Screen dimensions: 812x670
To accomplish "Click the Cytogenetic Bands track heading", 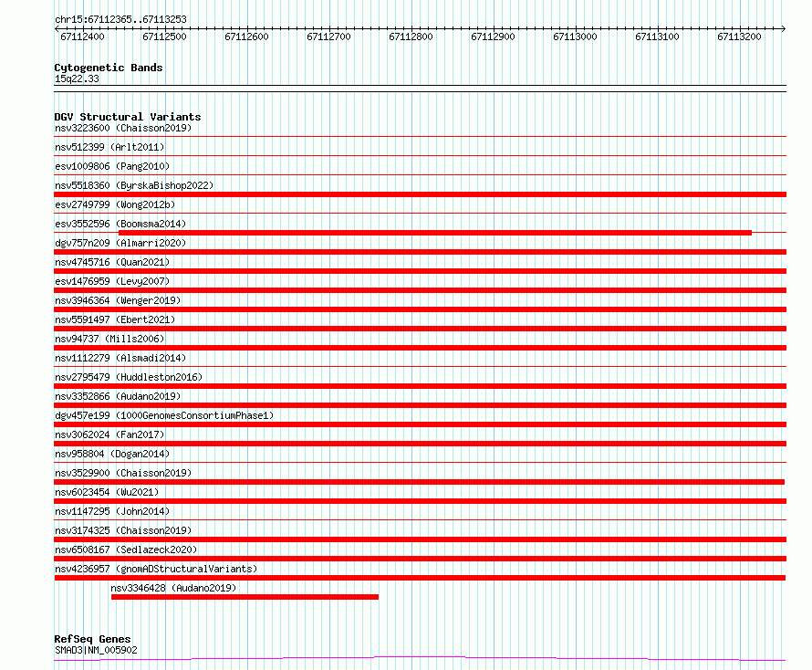I will pyautogui.click(x=109, y=68).
